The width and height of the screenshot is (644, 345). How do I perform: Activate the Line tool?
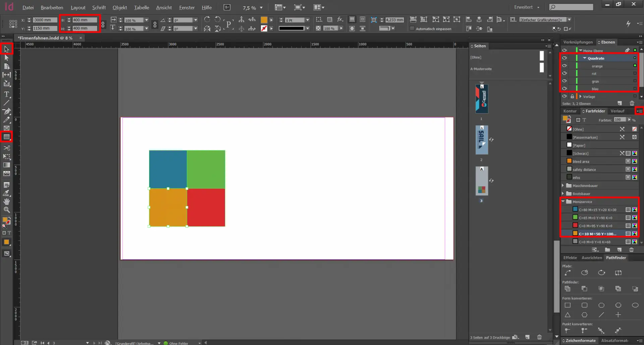6,103
